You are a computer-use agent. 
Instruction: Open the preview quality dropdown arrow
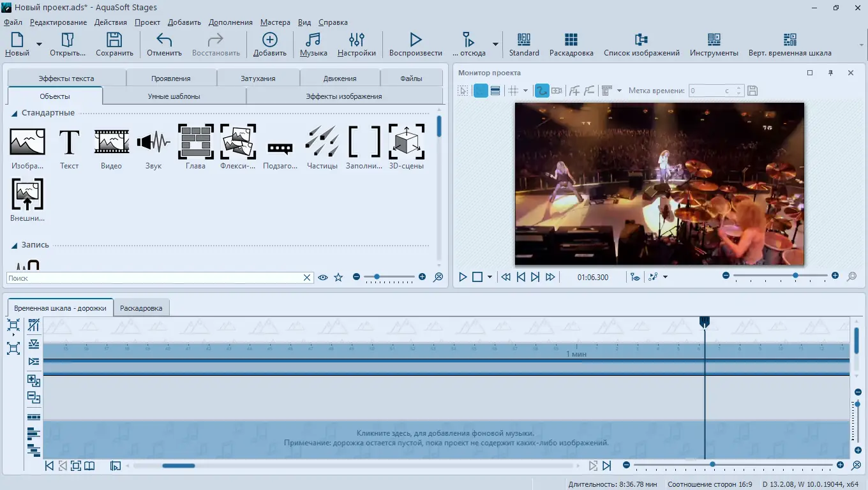pyautogui.click(x=665, y=277)
